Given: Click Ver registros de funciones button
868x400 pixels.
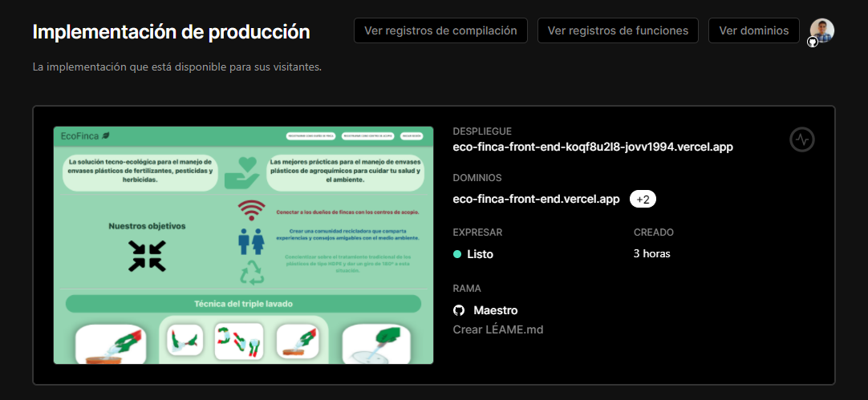Looking at the screenshot, I should click(x=618, y=30).
